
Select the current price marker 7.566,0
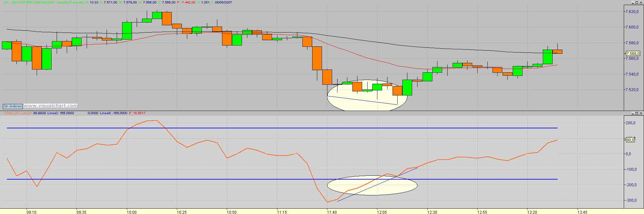click(x=633, y=54)
